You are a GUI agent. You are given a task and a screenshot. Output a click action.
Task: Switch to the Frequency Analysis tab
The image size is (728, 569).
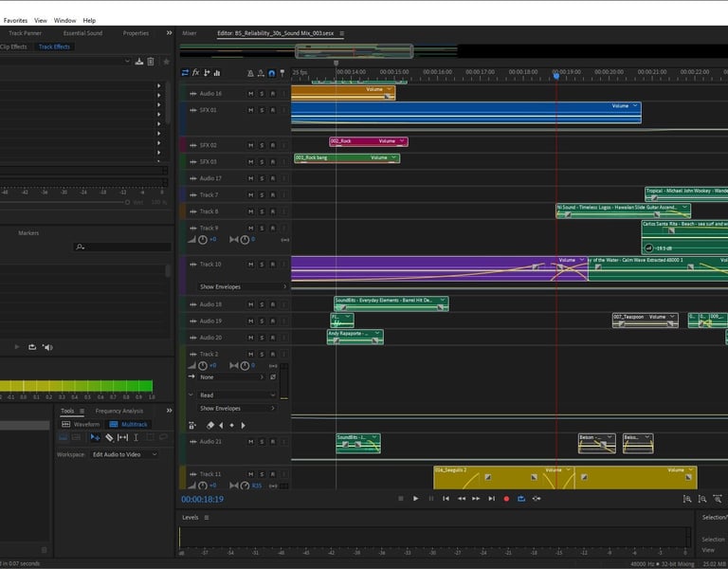119,411
